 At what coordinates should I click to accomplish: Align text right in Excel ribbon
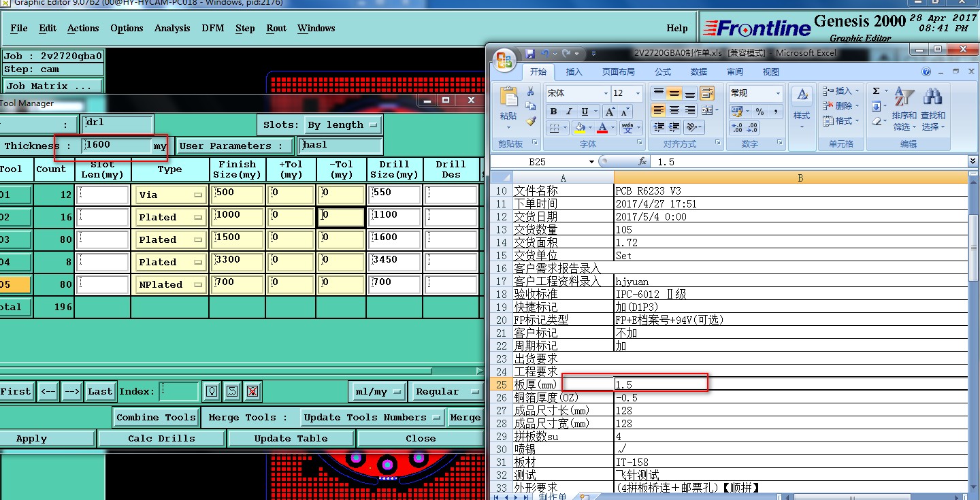[690, 110]
